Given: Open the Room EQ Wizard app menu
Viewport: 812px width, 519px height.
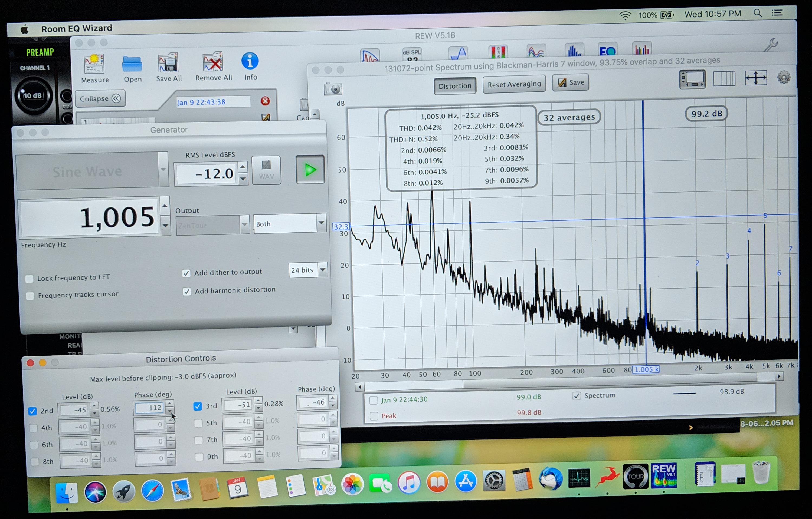Looking at the screenshot, I should click(77, 28).
